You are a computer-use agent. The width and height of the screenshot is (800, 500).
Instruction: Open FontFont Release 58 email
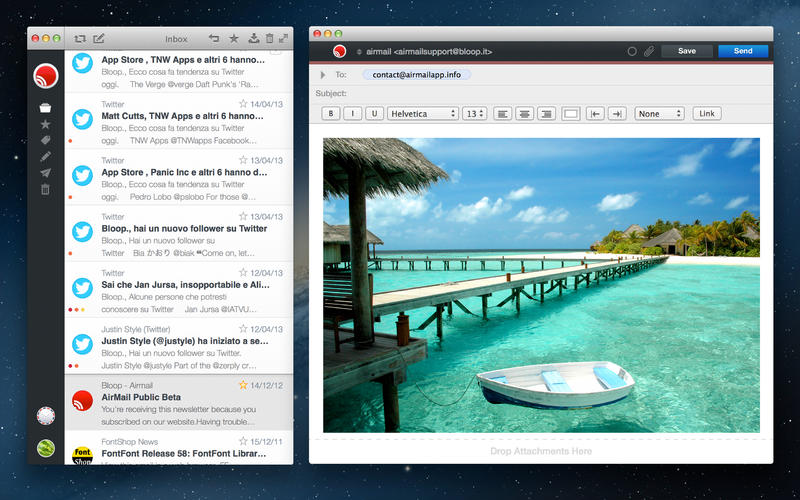click(179, 447)
